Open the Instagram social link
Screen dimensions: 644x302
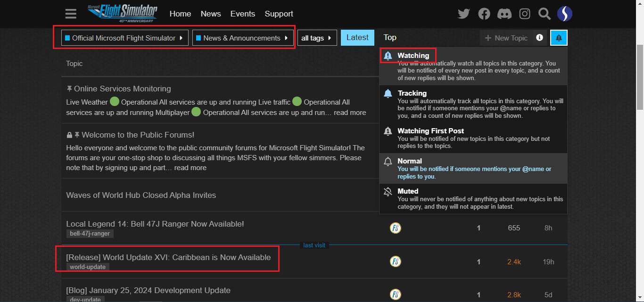pos(525,14)
